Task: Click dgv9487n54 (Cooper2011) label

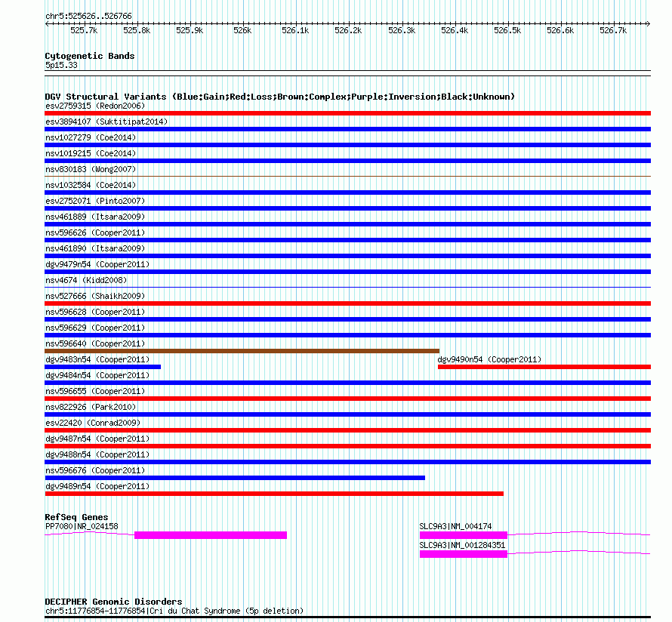Action: tap(97, 439)
